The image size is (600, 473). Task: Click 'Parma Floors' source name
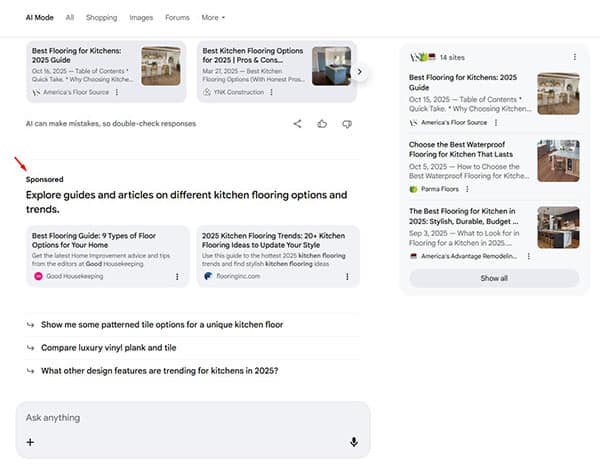click(x=440, y=189)
